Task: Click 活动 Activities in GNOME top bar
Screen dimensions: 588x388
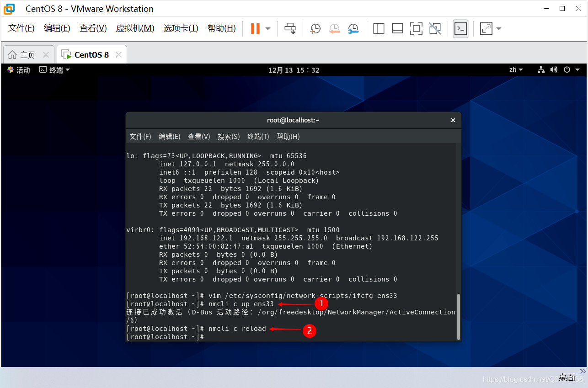Action: tap(18, 70)
